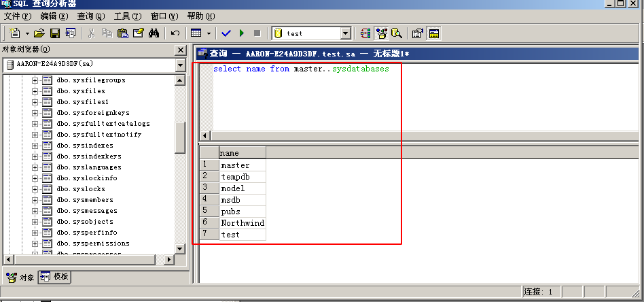Execute the query with the green play icon

coord(242,33)
